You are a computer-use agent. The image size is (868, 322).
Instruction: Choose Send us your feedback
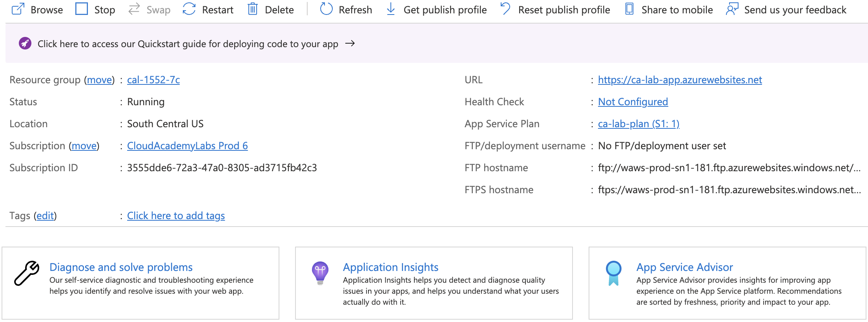(795, 10)
